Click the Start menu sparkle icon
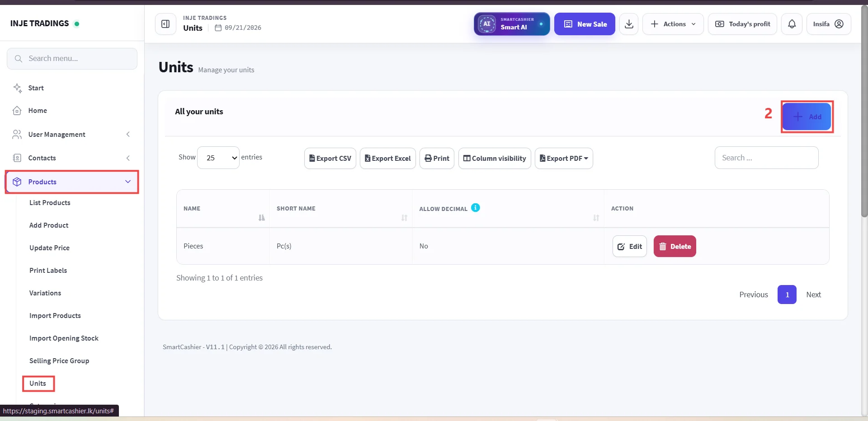The height and width of the screenshot is (421, 868). [x=17, y=88]
